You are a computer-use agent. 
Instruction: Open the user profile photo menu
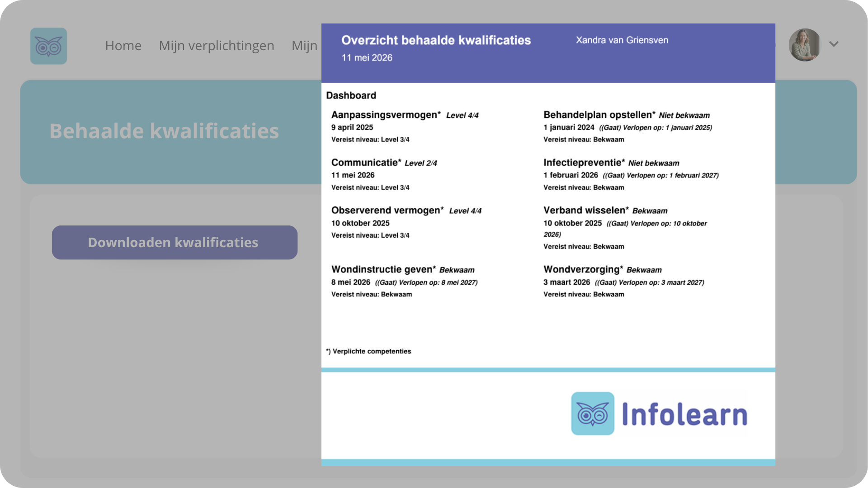(x=805, y=45)
